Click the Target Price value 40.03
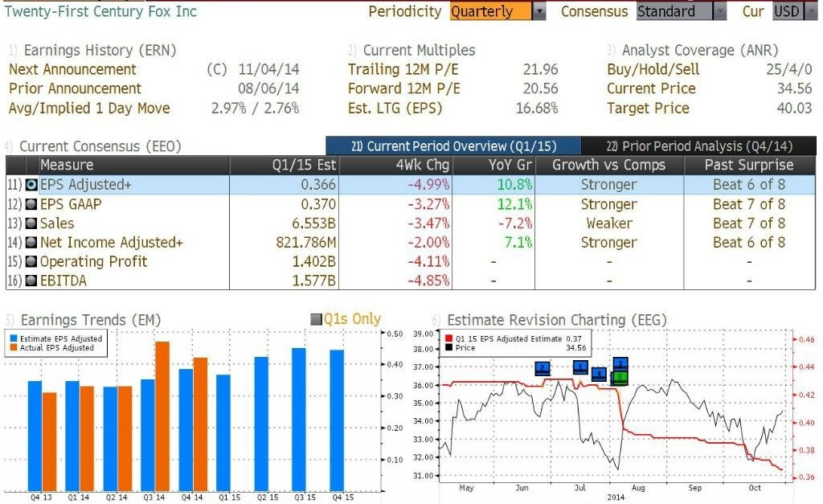Screen dimensions: 823x504 [x=795, y=109]
